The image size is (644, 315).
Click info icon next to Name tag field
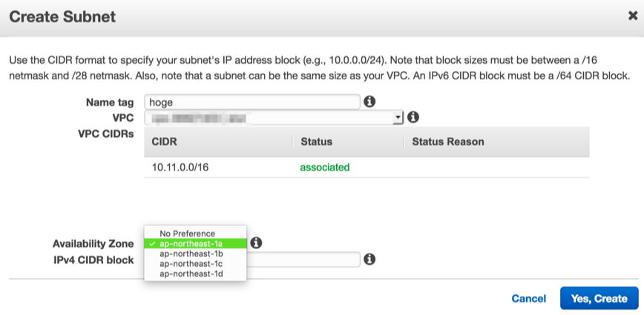click(x=369, y=102)
